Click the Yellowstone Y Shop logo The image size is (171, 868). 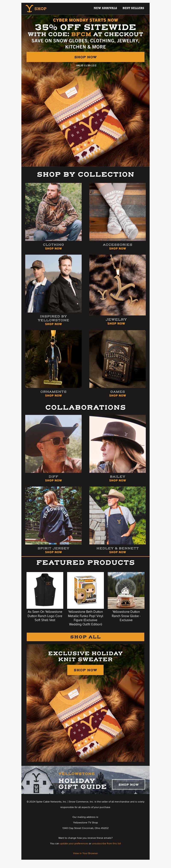[x=36, y=8]
